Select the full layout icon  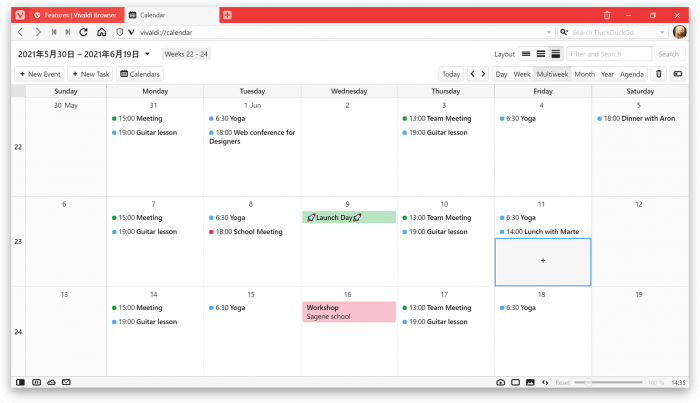coord(555,54)
